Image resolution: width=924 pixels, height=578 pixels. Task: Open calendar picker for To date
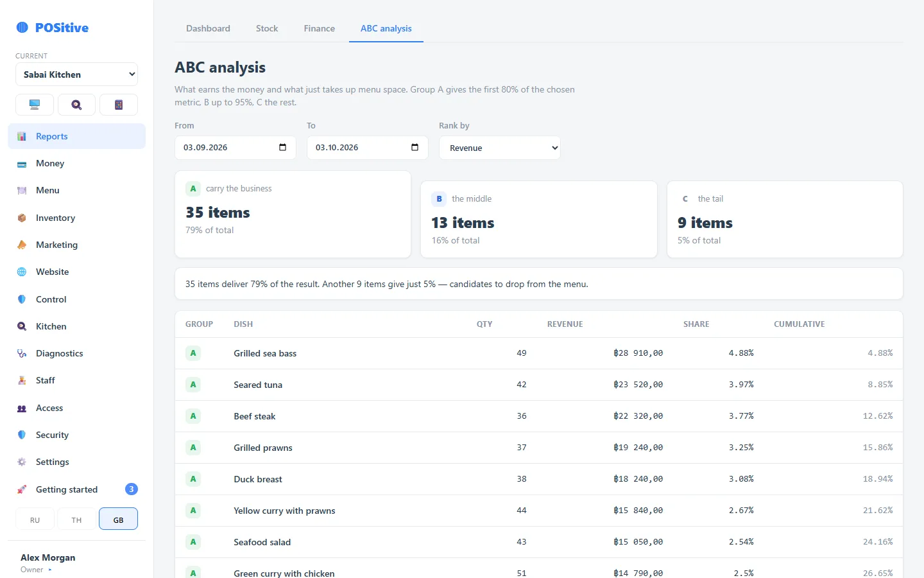[415, 147]
